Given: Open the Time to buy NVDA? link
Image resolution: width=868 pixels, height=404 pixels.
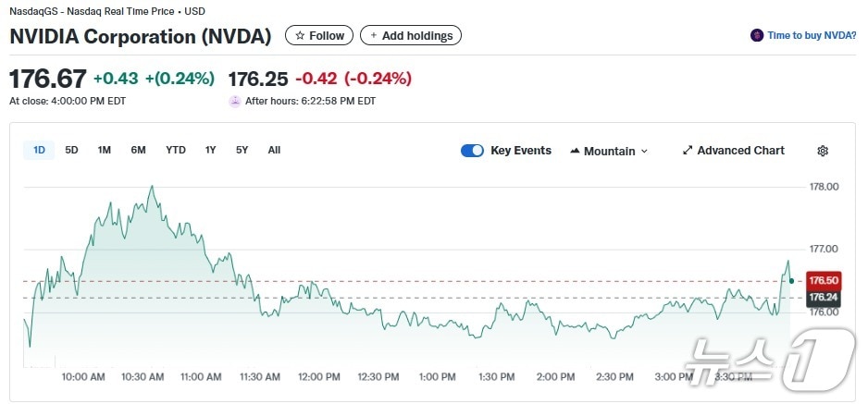Looking at the screenshot, I should pyautogui.click(x=811, y=35).
